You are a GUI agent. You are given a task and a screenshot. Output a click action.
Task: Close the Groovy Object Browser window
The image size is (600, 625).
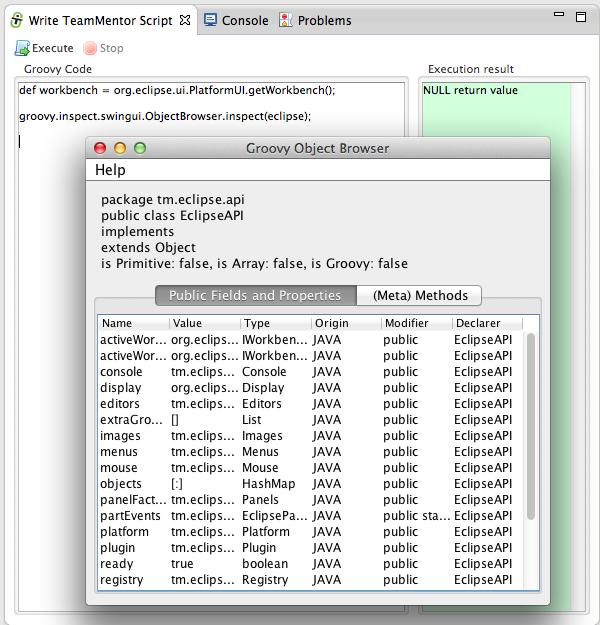(x=100, y=148)
